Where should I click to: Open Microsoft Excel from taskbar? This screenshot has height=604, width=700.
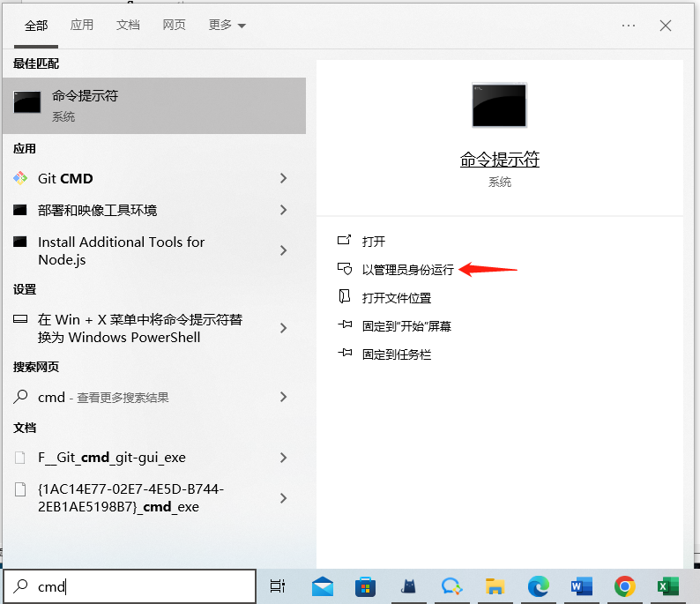(668, 586)
